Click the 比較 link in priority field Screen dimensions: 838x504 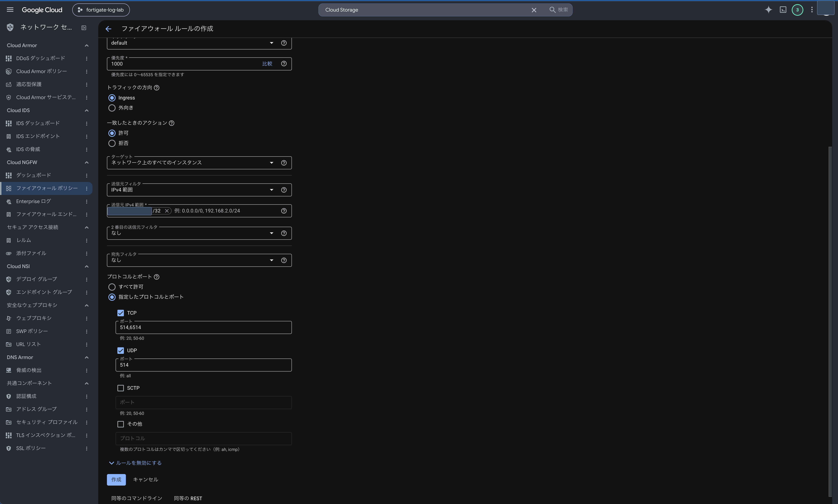click(x=267, y=64)
